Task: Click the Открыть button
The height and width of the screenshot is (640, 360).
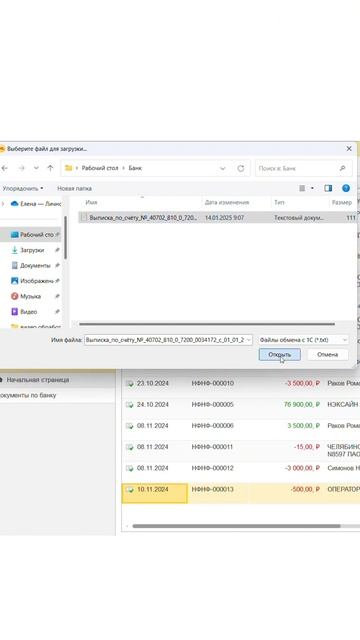Action: point(280,354)
